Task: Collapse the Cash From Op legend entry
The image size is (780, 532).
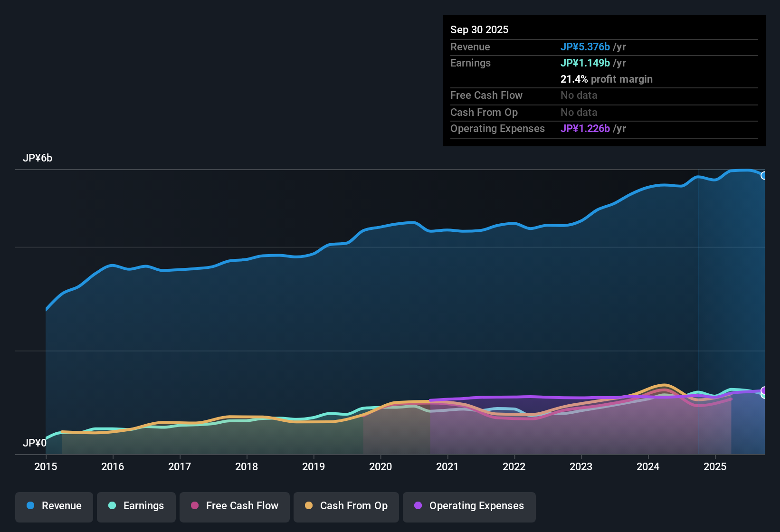Action: (346, 506)
